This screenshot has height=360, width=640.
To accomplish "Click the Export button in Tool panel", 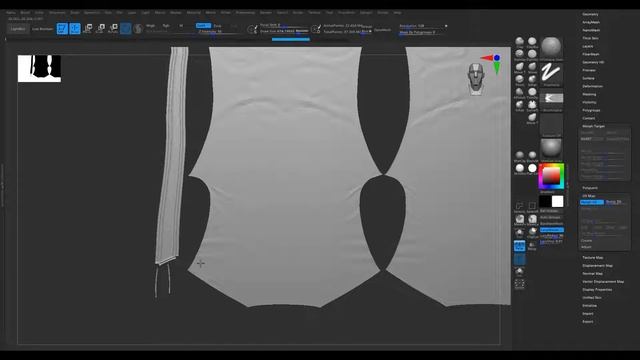I will [588, 322].
